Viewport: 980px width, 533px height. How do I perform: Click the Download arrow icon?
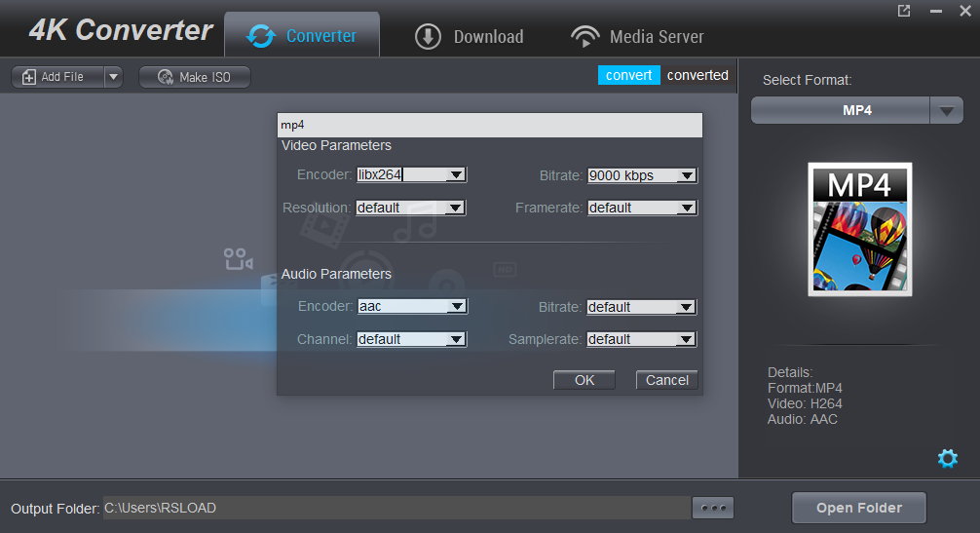pos(428,36)
